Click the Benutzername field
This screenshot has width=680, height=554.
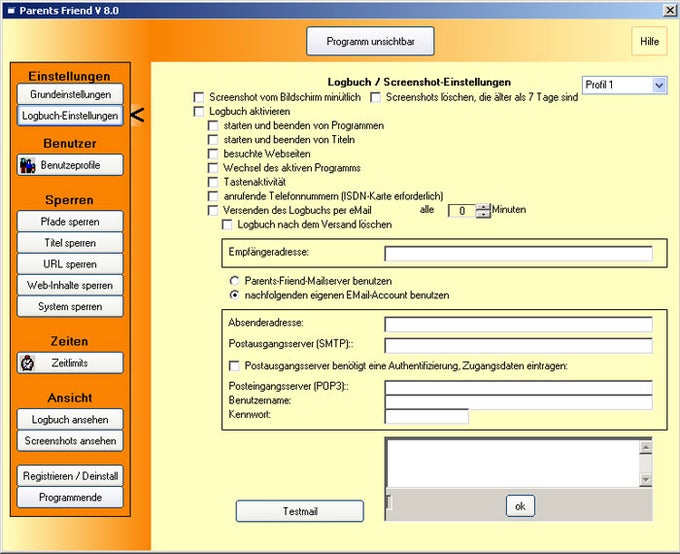point(518,402)
